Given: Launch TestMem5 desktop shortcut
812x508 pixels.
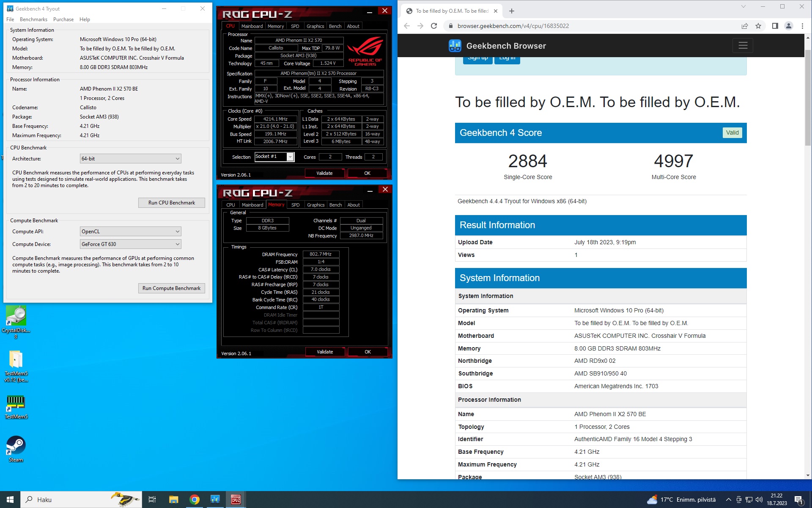Looking at the screenshot, I should click(16, 407).
